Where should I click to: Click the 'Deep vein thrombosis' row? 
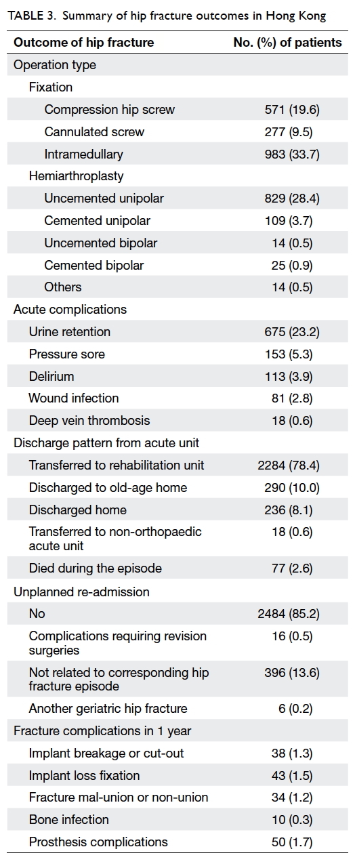177,421
